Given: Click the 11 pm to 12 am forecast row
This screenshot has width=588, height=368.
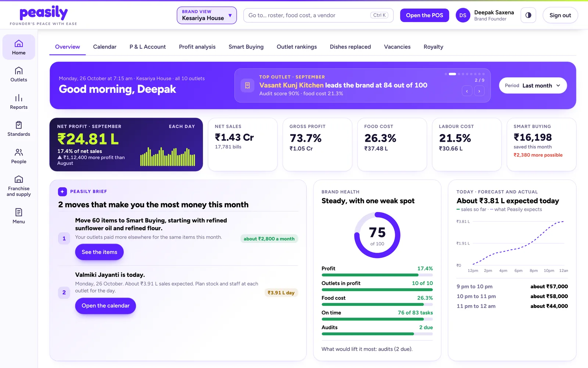Looking at the screenshot, I should pyautogui.click(x=512, y=306).
